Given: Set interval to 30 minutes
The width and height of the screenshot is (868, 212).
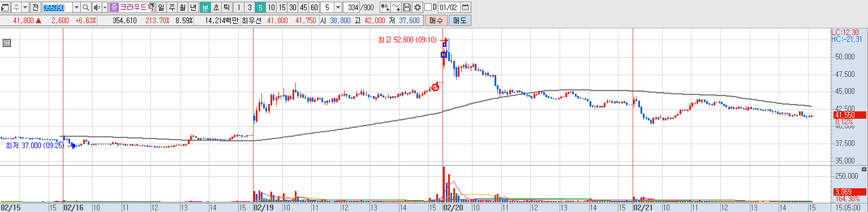Looking at the screenshot, I should click(x=293, y=7).
